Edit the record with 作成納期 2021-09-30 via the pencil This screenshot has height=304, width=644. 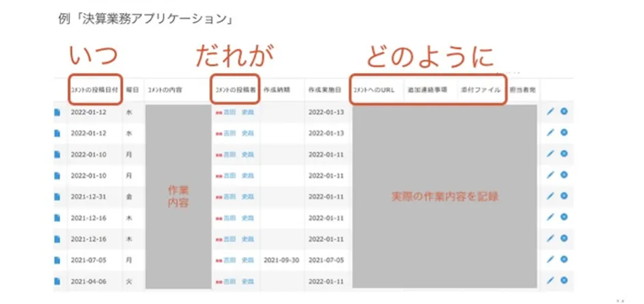[x=550, y=260]
